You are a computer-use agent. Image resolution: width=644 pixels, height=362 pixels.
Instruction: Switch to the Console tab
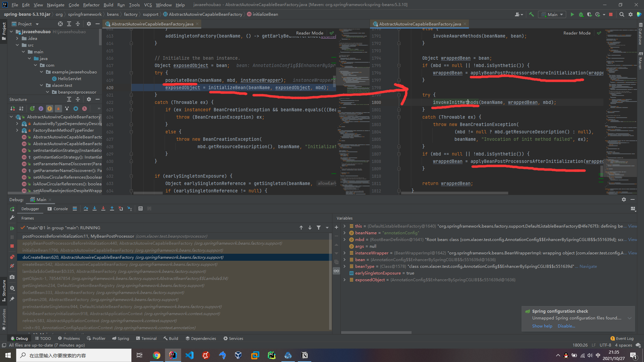tap(58, 208)
